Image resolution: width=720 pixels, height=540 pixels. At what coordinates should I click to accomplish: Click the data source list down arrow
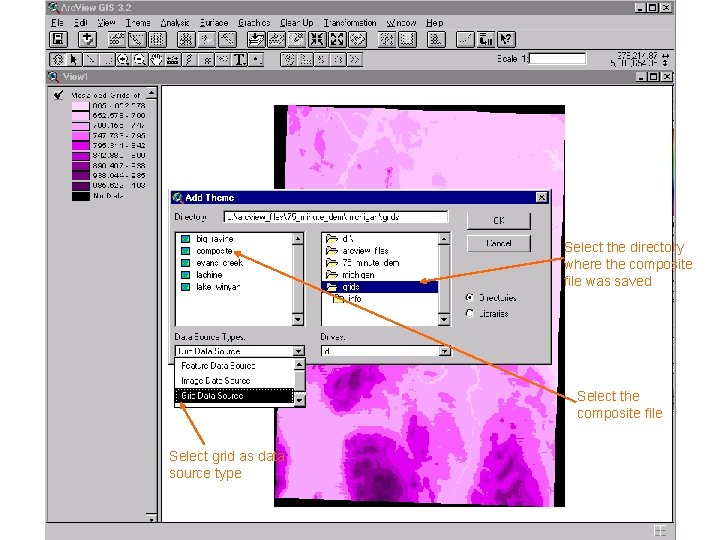tap(299, 401)
